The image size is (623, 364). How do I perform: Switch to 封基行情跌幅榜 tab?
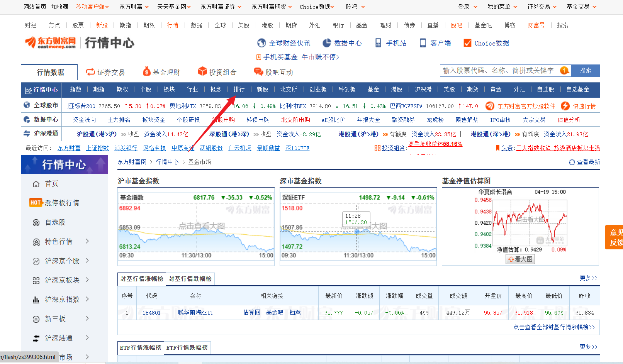190,279
